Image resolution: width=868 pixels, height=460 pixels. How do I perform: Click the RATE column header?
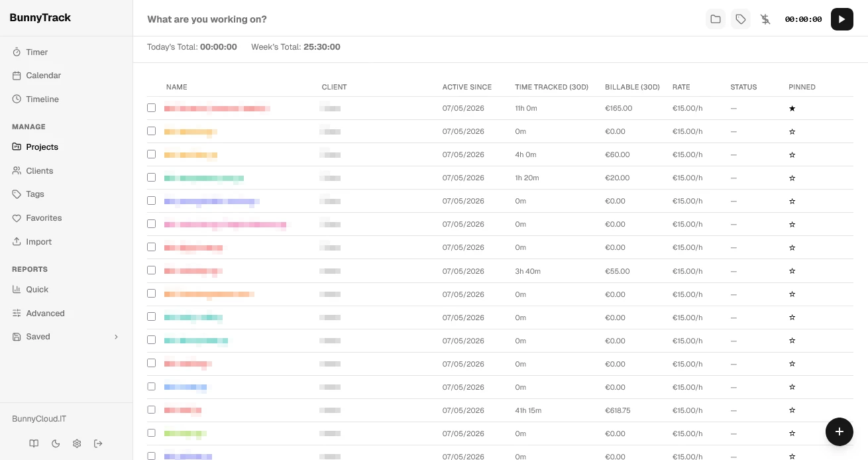pos(681,87)
